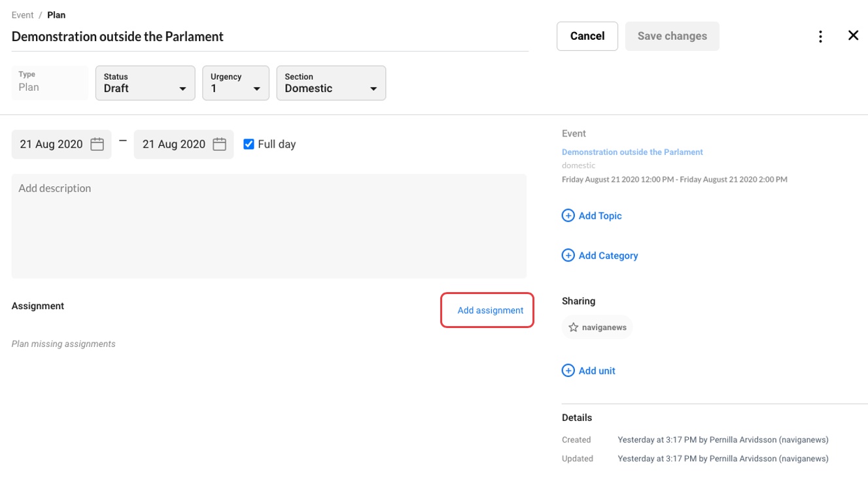Viewport: 868px width, 479px height.
Task: Select Plan in the breadcrumb
Action: point(56,14)
